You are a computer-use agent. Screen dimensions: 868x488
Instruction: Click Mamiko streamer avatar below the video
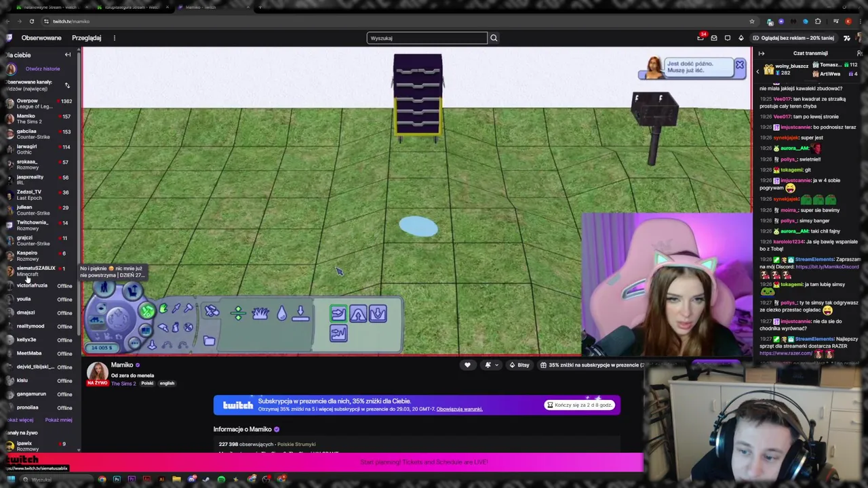click(x=97, y=372)
